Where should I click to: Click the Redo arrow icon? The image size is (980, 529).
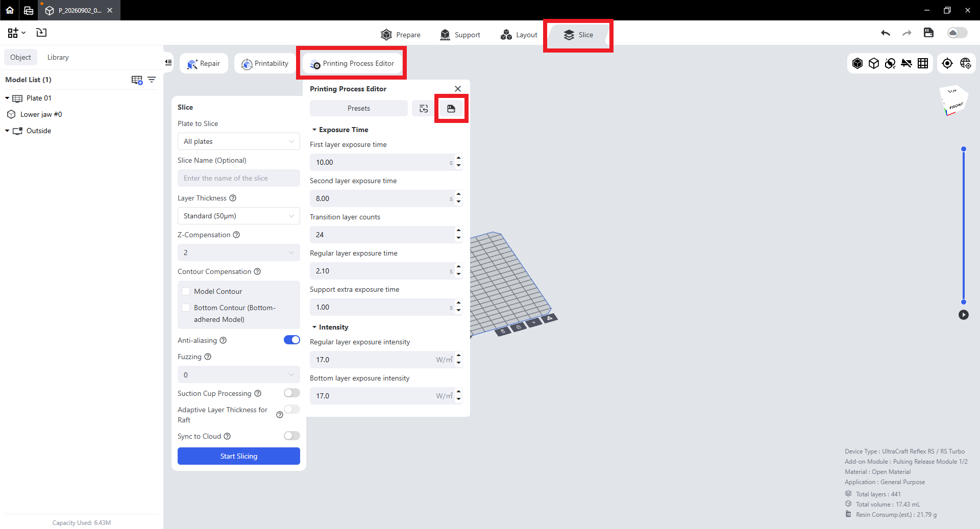907,33
